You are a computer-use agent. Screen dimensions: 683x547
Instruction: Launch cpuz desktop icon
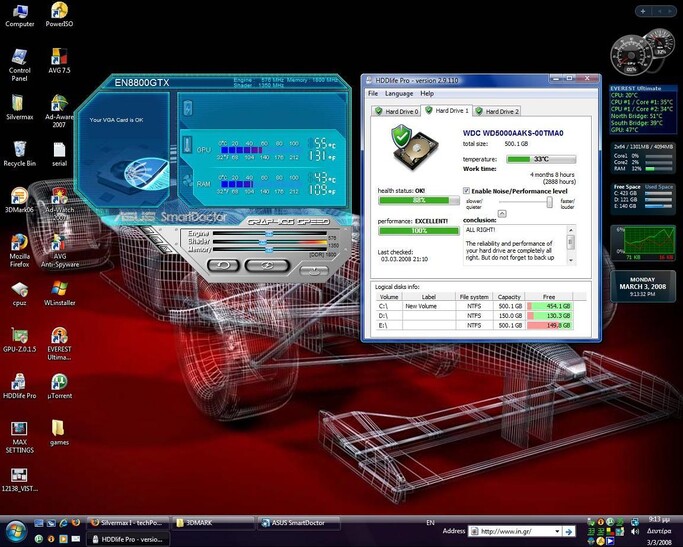click(20, 294)
